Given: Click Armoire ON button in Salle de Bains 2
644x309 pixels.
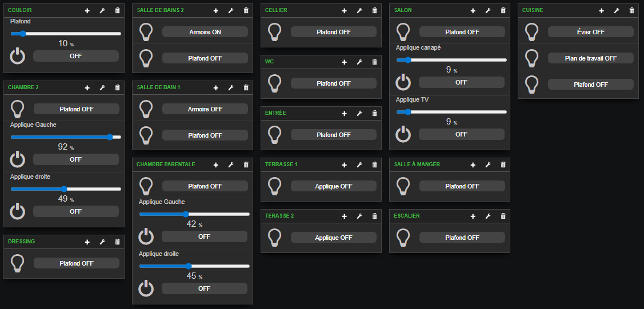Looking at the screenshot, I should coord(205,32).
